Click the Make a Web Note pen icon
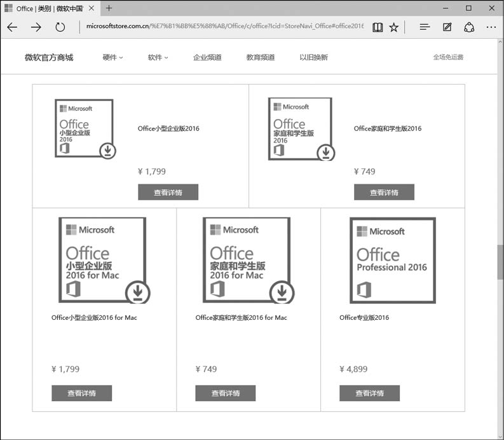504x440 pixels. [x=447, y=27]
